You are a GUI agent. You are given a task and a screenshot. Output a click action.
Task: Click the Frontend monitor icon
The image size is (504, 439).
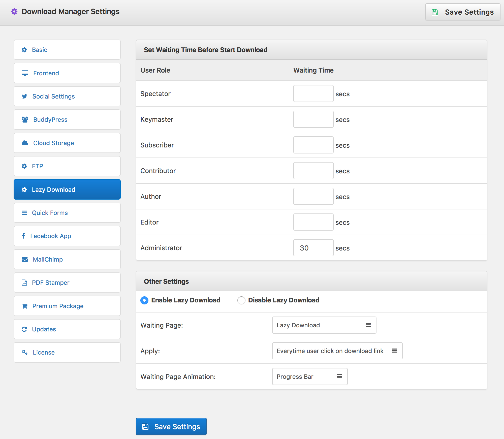pyautogui.click(x=24, y=73)
